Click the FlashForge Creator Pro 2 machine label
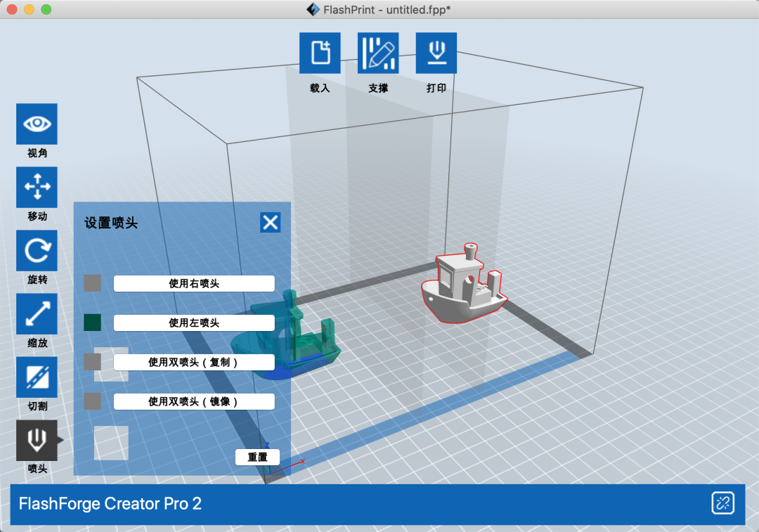Image resolution: width=759 pixels, height=532 pixels. coord(110,503)
